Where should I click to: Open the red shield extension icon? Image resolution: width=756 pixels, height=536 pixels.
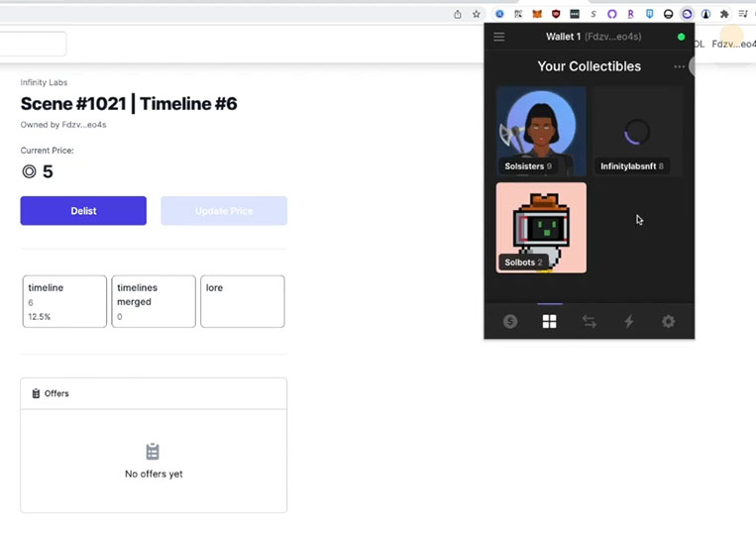[556, 15]
